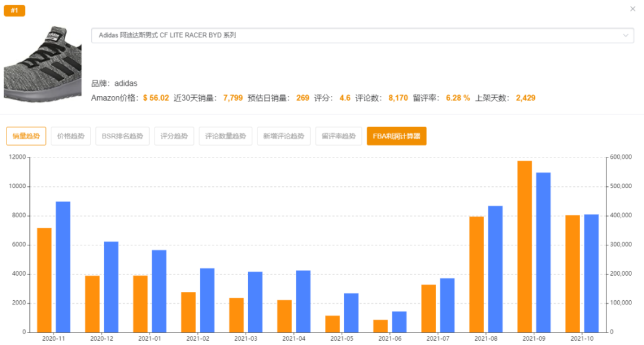Click the 30-day sales value 7,799
644x345 pixels.
[x=233, y=98]
